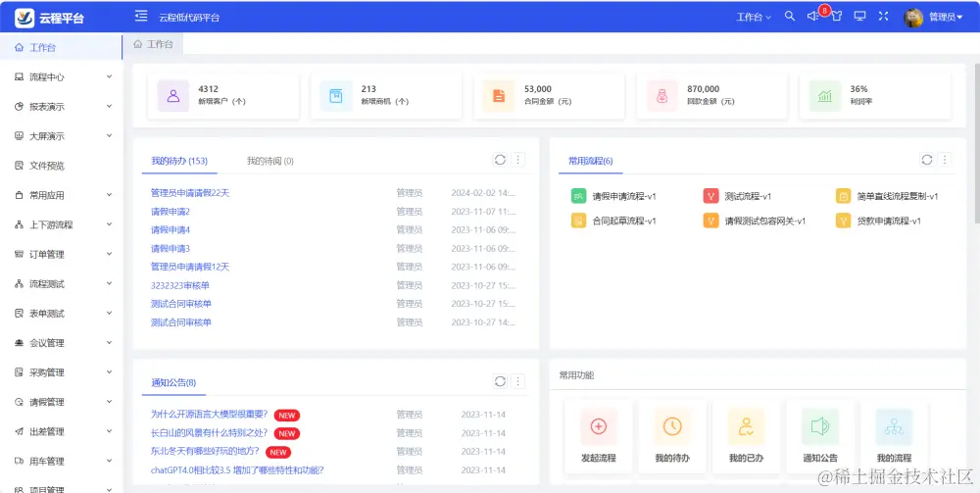980x493 pixels.
Task: Launch 请假申请流程-v1 process
Action: click(x=613, y=196)
